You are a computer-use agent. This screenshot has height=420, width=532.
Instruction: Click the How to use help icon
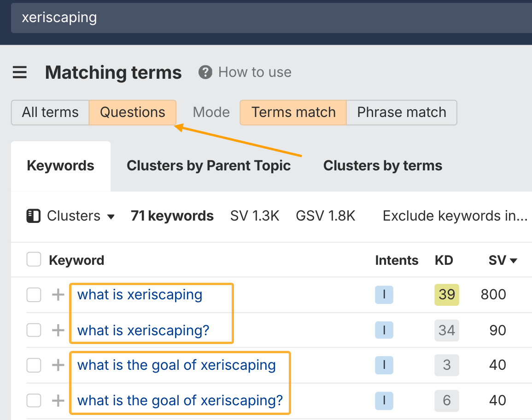click(205, 72)
